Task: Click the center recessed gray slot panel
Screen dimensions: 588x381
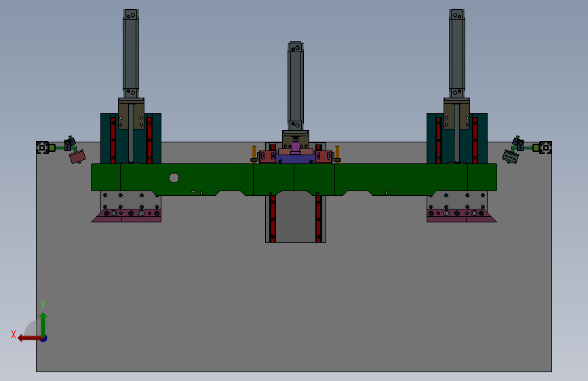Action: click(296, 218)
